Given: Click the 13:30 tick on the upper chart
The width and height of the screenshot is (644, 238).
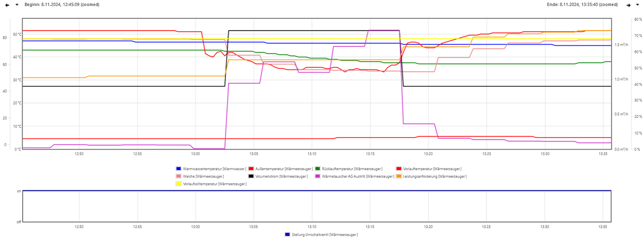Looking at the screenshot, I should click(544, 153).
